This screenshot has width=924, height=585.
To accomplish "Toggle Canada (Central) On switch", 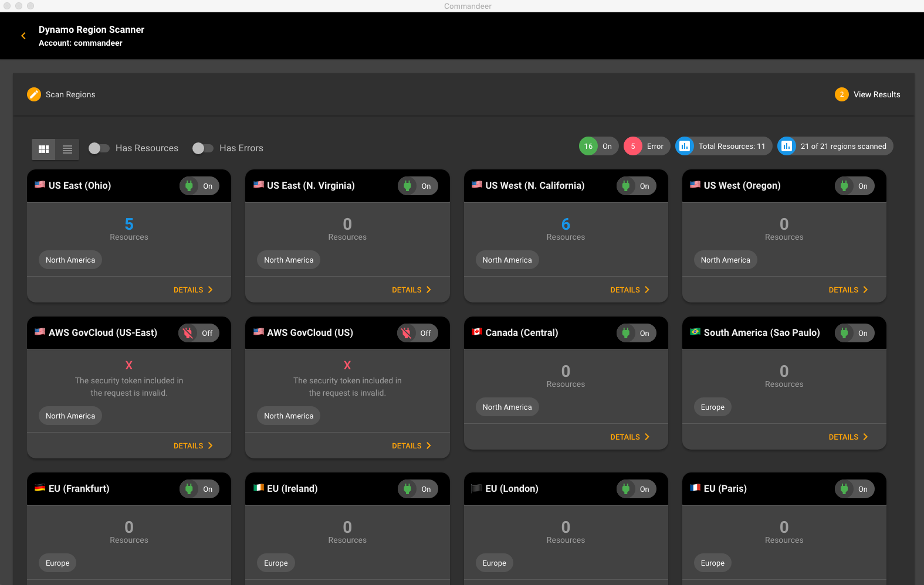I will (x=637, y=333).
